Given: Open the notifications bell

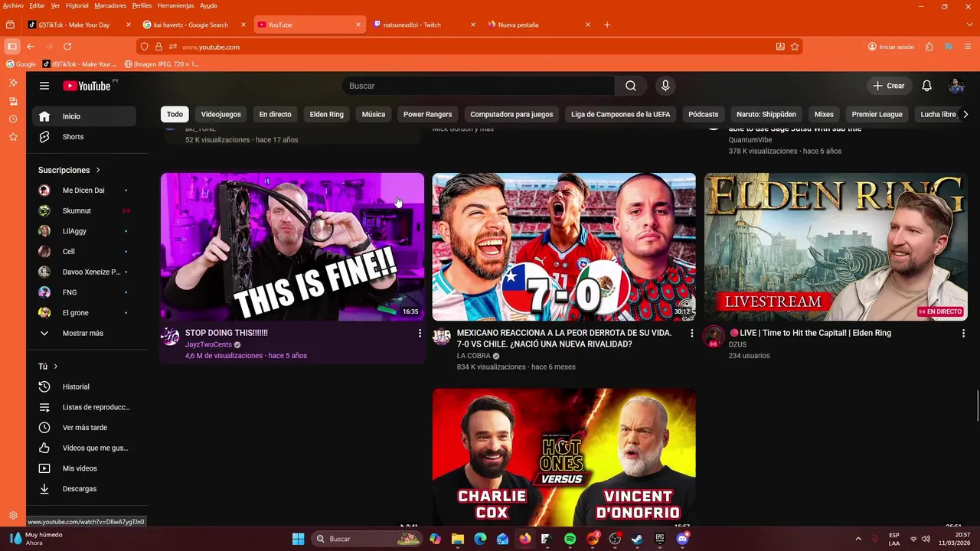Looking at the screenshot, I should (x=926, y=86).
